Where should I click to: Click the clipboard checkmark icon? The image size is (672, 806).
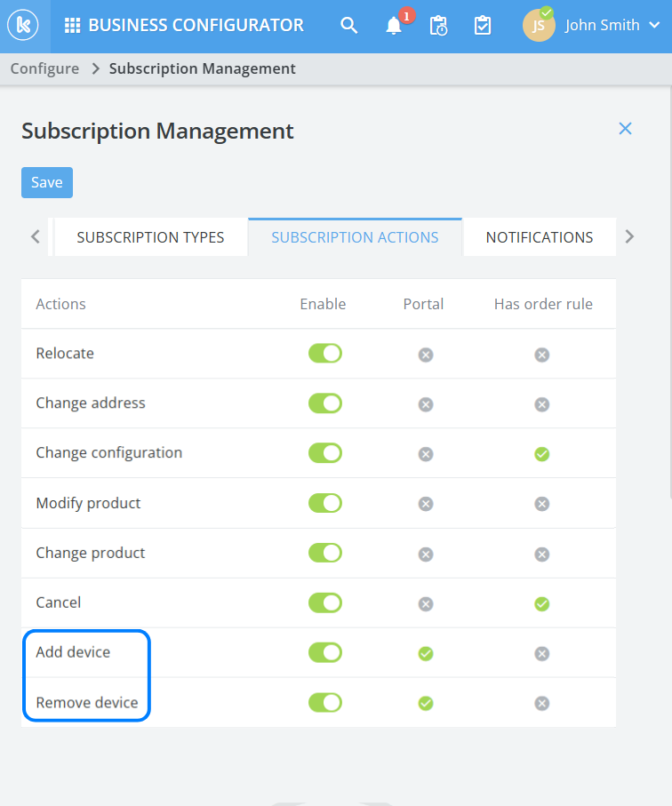[483, 26]
